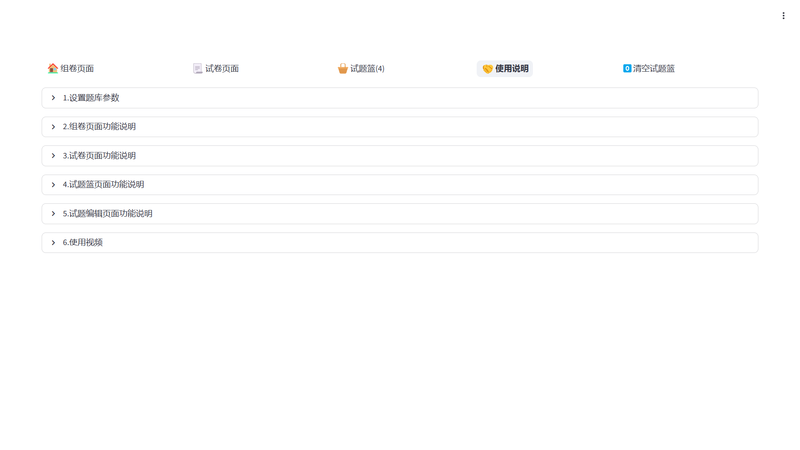Click the text 4.试题篮页面功能说明
The width and height of the screenshot is (800, 450).
click(x=103, y=185)
